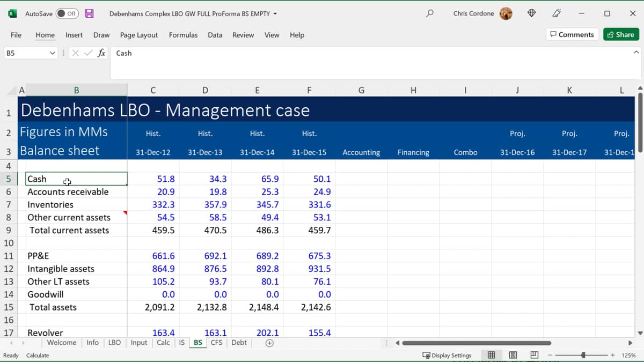The width and height of the screenshot is (644, 362).
Task: Switch to the IS sheet tab
Action: coord(182,343)
